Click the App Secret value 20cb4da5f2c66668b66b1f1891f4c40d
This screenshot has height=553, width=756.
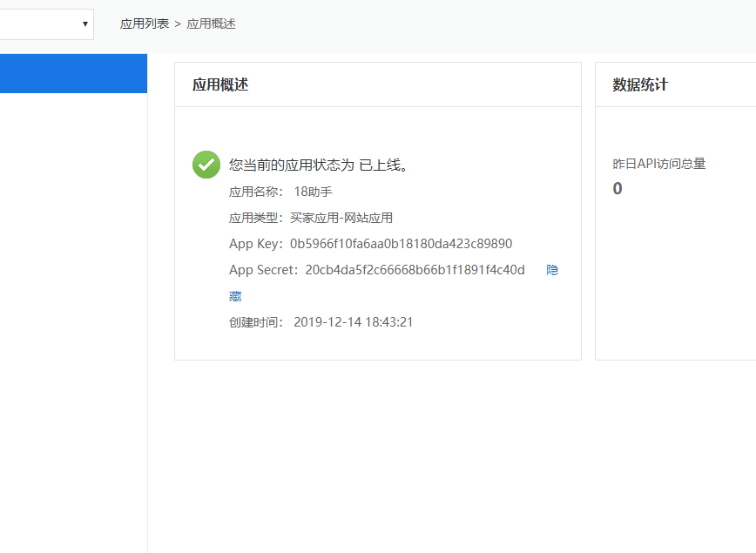click(415, 270)
